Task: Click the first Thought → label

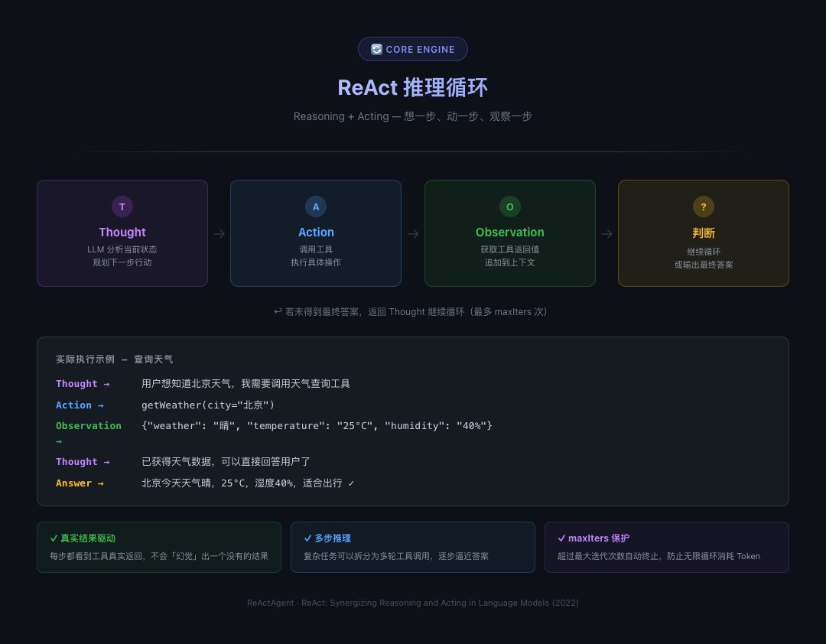Action: click(83, 384)
